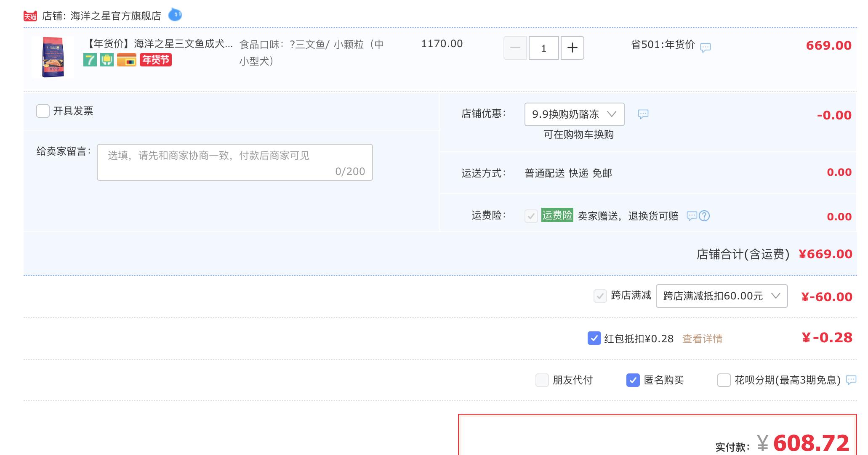Click the red 年货节 festival badge
868x455 pixels.
[155, 60]
